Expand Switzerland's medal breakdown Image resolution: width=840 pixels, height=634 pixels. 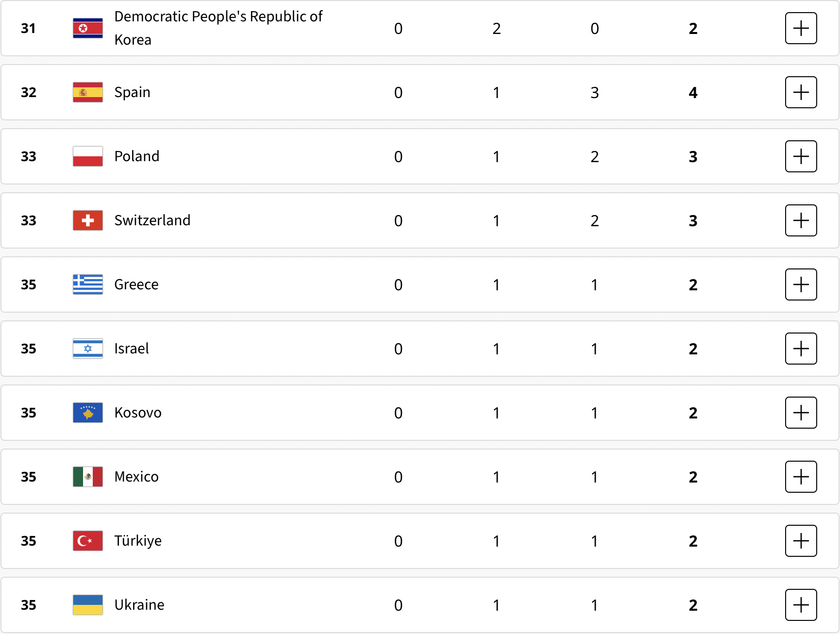click(801, 220)
